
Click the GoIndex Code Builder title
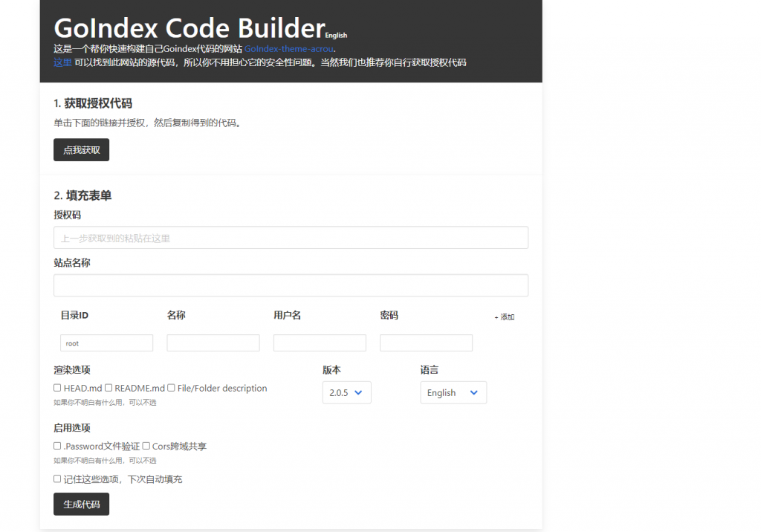[190, 28]
